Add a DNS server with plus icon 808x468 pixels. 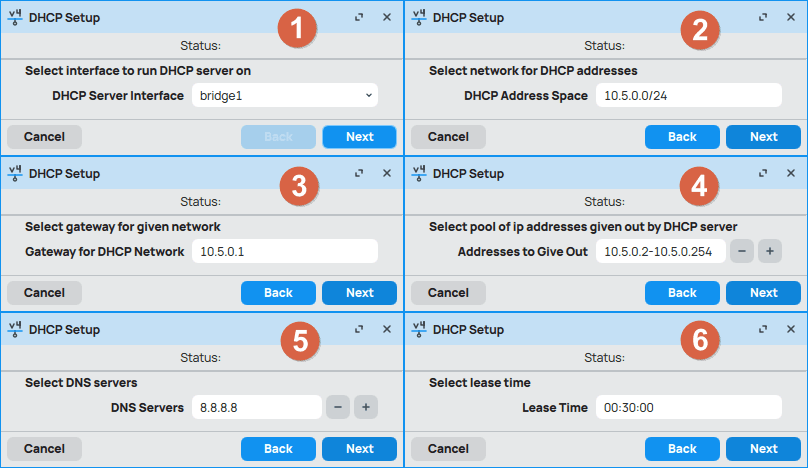point(365,407)
